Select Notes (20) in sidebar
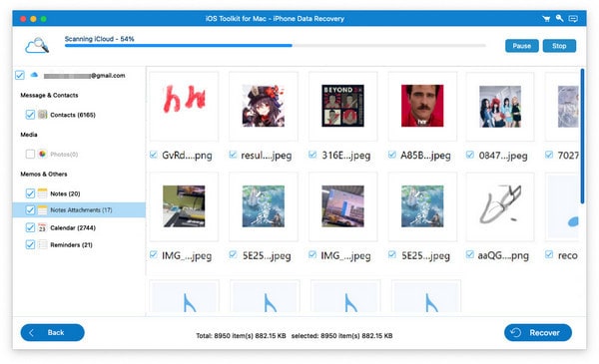This screenshot has width=599, height=364. [x=65, y=193]
